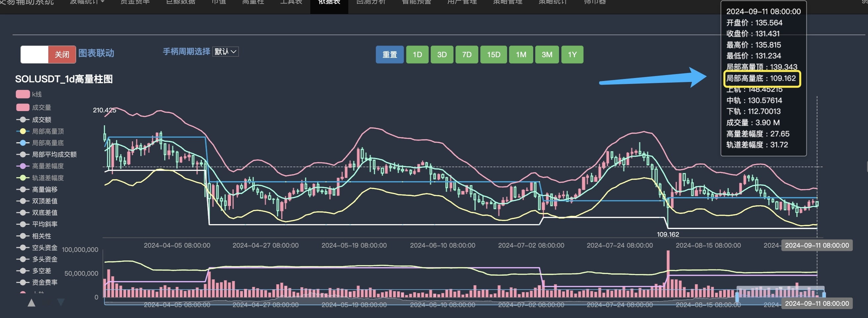This screenshot has height=318, width=868.
Task: Page the legend up with the triangle arrow
Action: (x=31, y=302)
